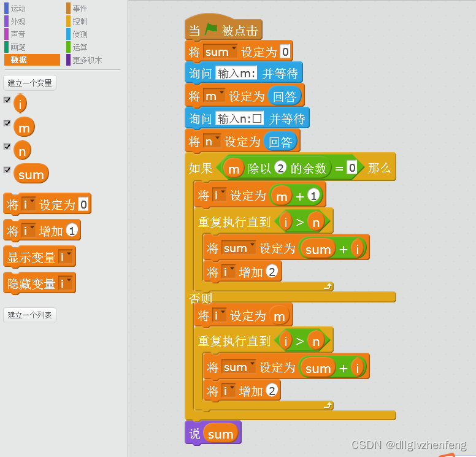Toggle the checkbox for variable n
Viewport: 476px width, 457px height.
(7, 147)
